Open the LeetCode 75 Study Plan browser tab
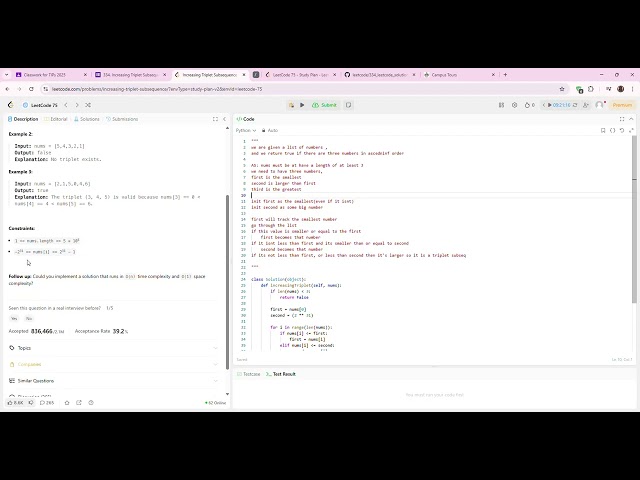 point(300,75)
